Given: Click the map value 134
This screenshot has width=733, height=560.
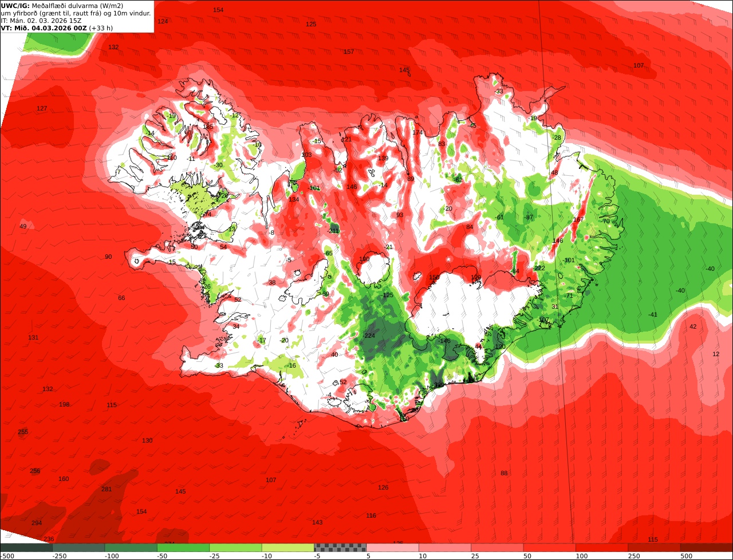Looking at the screenshot, I should (294, 199).
